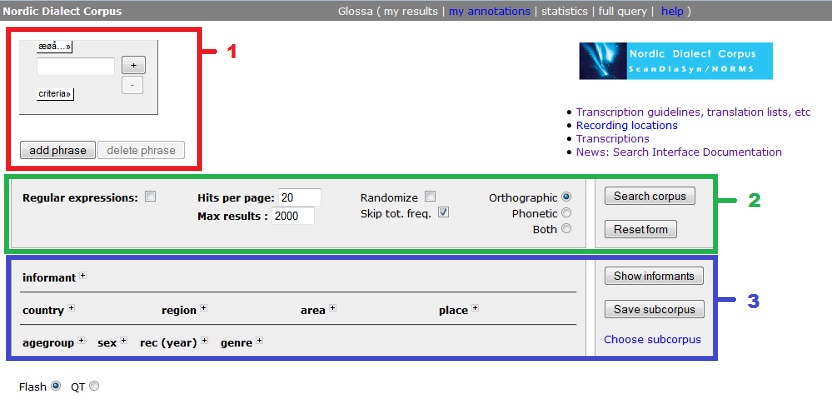The image size is (832, 409).
Task: Enable the Regular expressions checkbox
Action: pos(151,197)
